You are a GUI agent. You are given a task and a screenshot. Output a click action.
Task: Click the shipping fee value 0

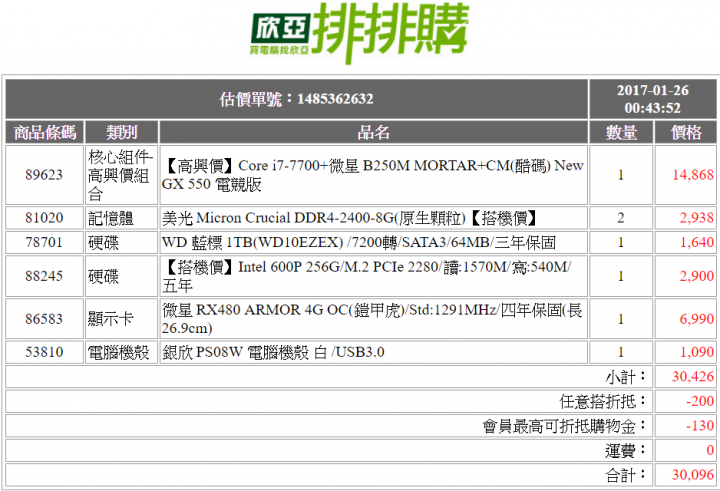point(710,451)
